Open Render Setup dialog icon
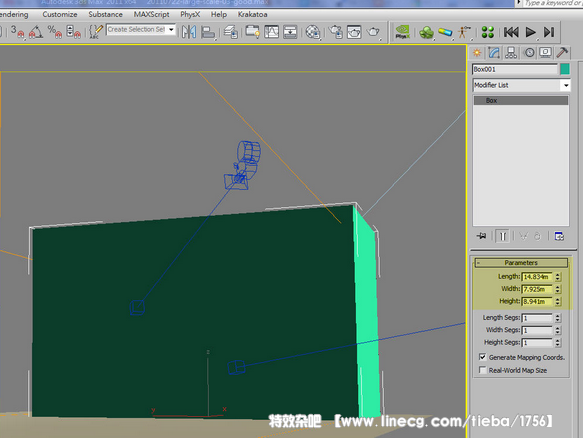The height and width of the screenshot is (438, 583). [x=336, y=32]
